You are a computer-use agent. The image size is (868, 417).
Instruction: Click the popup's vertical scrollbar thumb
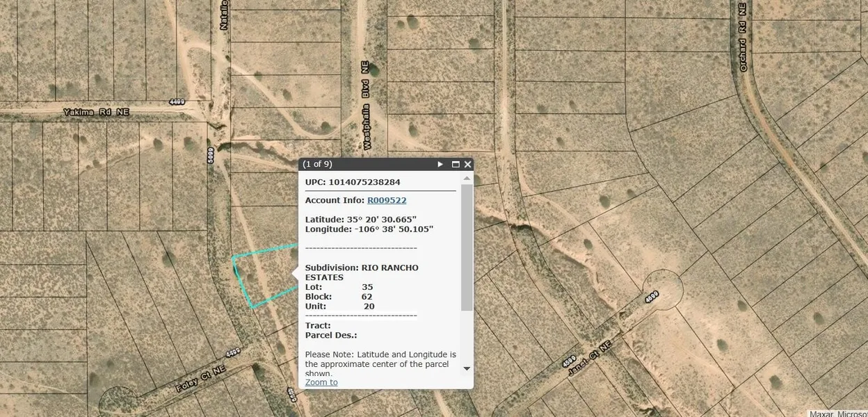coord(467,247)
